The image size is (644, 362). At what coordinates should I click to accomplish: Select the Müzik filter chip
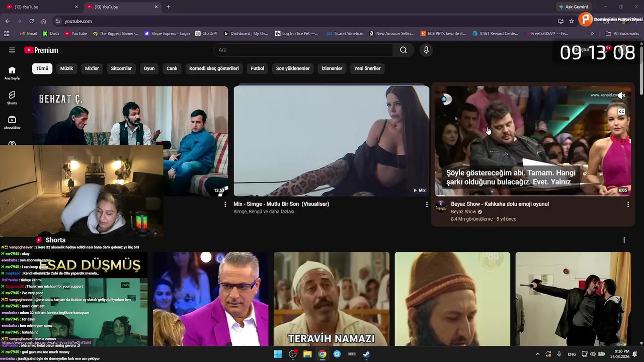coord(66,68)
